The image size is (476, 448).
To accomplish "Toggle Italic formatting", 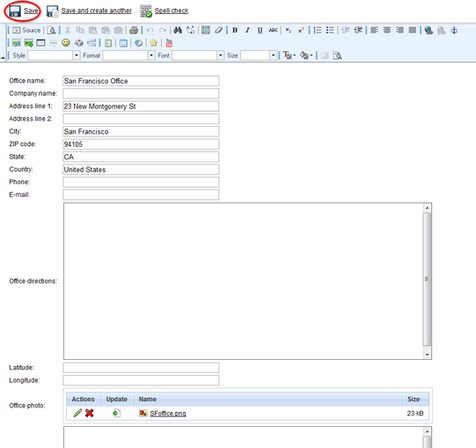I will (x=247, y=30).
